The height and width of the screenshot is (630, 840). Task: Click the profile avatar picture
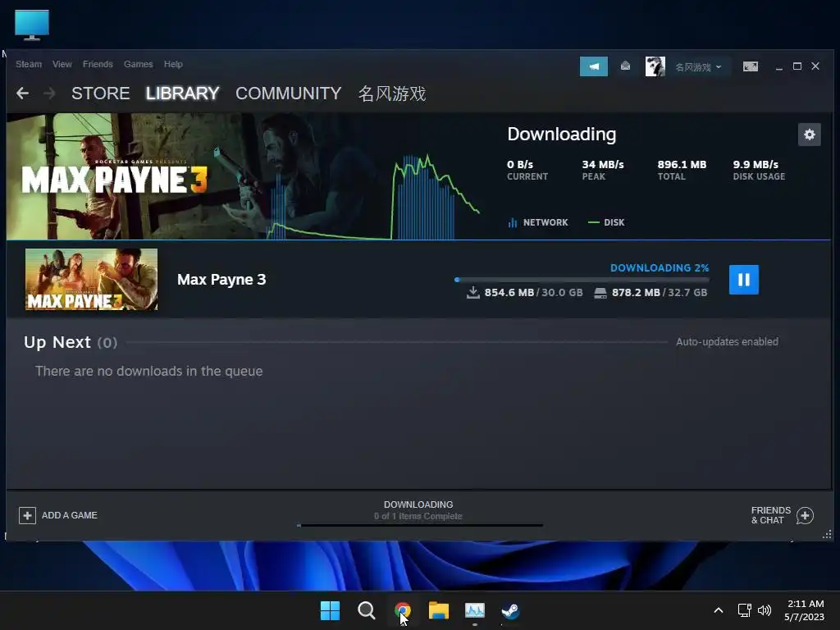(x=655, y=66)
